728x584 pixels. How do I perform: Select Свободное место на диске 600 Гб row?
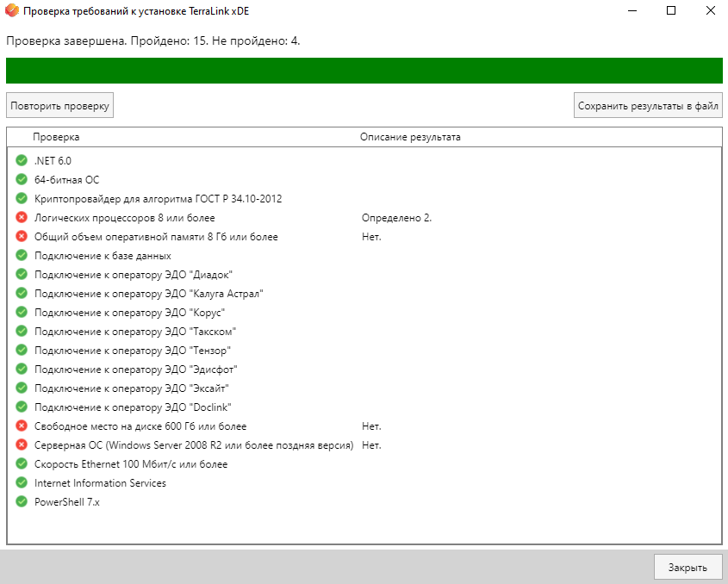[x=140, y=426]
